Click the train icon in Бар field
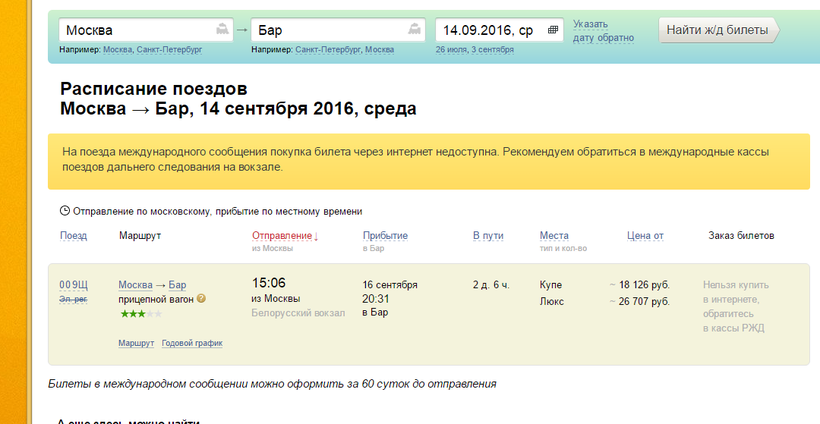This screenshot has width=820, height=424. click(x=412, y=30)
